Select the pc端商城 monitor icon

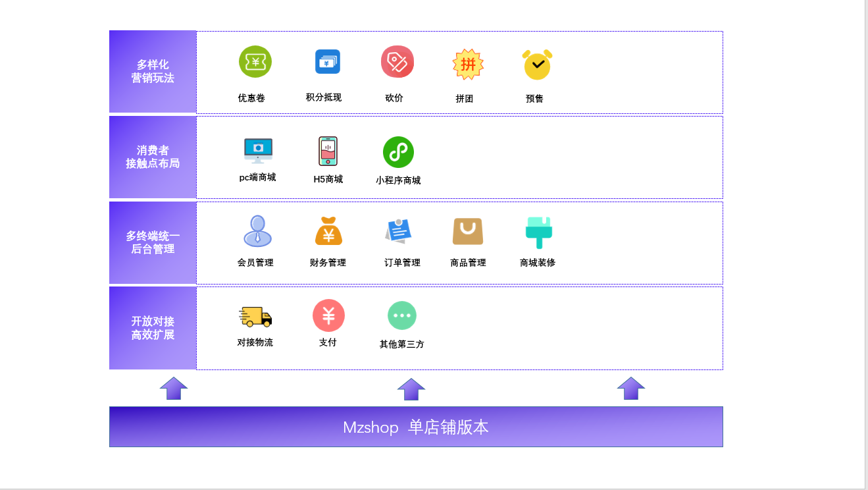click(258, 151)
